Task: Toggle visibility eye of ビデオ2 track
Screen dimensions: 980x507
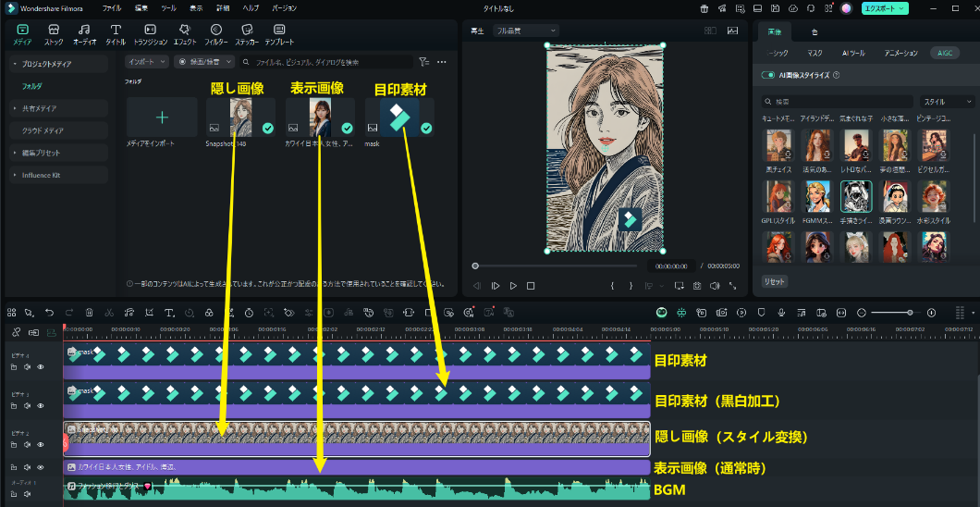Action: (41, 444)
